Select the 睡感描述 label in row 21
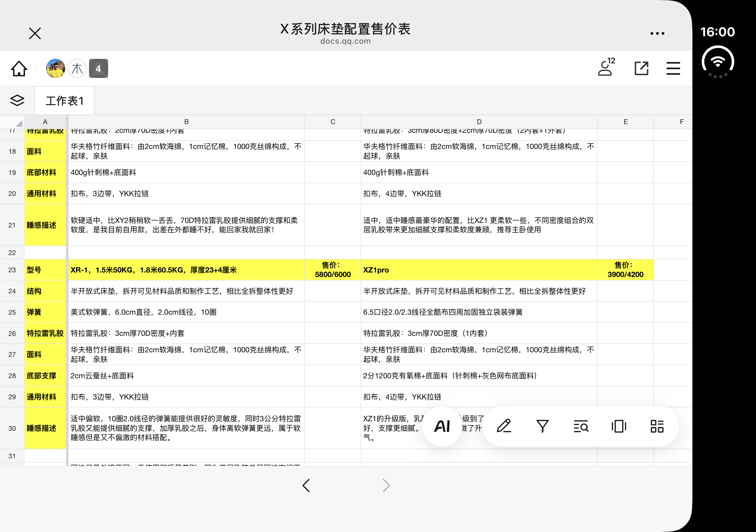 (x=45, y=225)
